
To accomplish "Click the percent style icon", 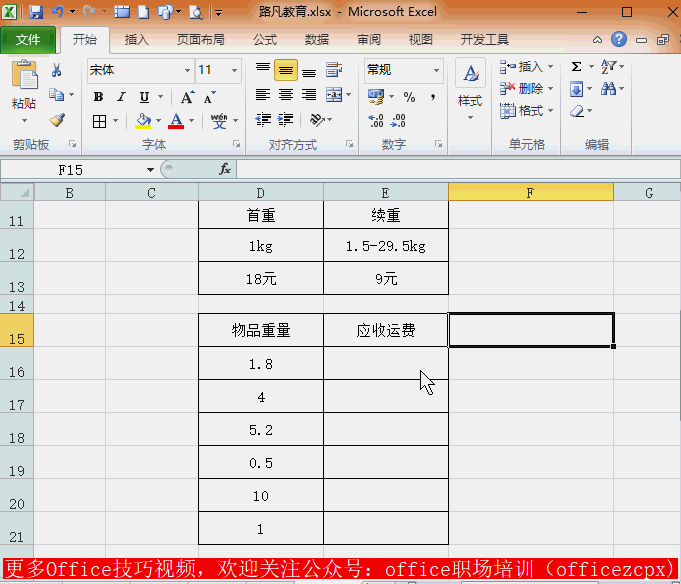I will click(409, 97).
